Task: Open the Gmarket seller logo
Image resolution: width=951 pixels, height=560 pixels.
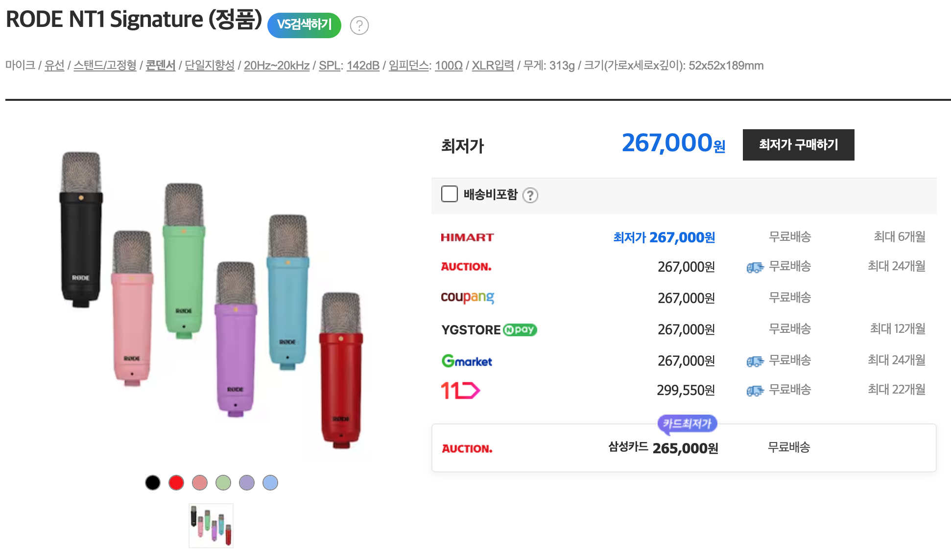Action: coord(467,361)
